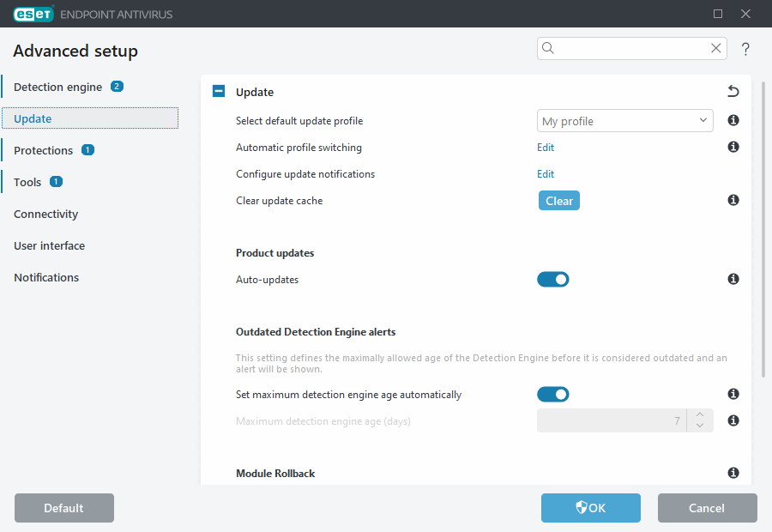Turn off automatic detection engine age setting
Viewport: 772px width, 532px height.
(x=553, y=394)
